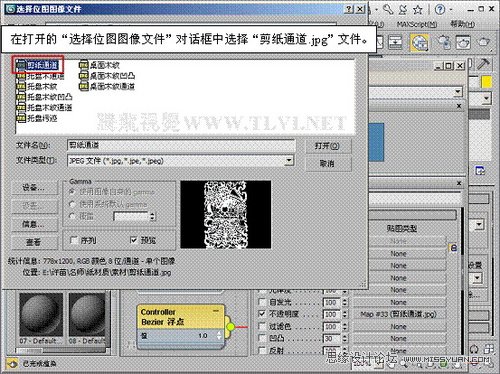500x374 pixels.
Task: Click the status bar icon beside 已完成渲染
Action: coord(12,363)
